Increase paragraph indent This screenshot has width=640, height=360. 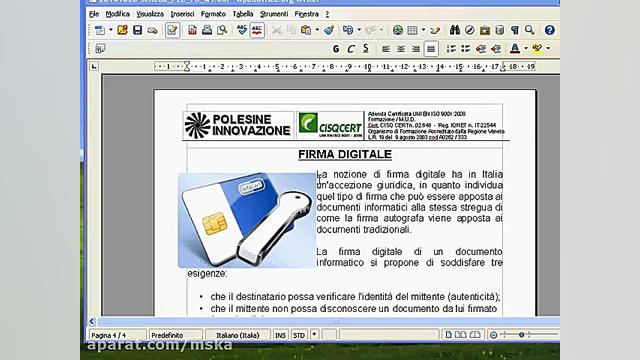(x=496, y=49)
